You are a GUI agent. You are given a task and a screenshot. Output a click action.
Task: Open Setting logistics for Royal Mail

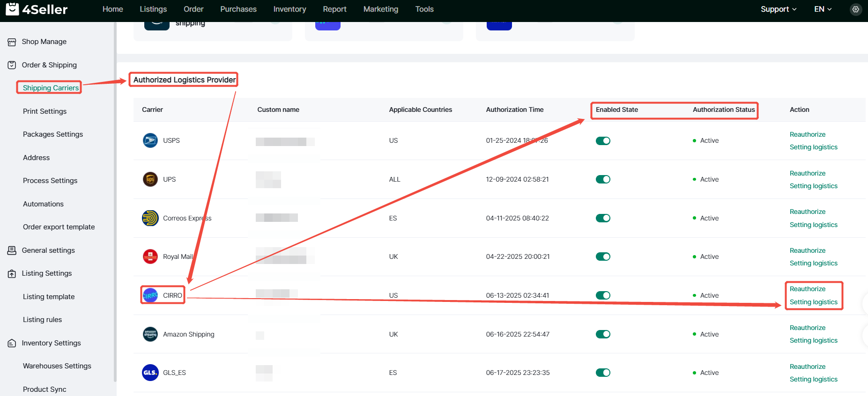click(813, 263)
